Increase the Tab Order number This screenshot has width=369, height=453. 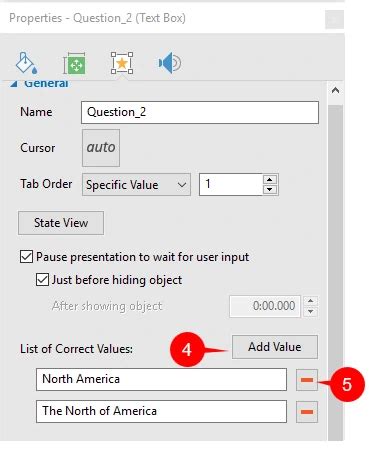pos(270,180)
